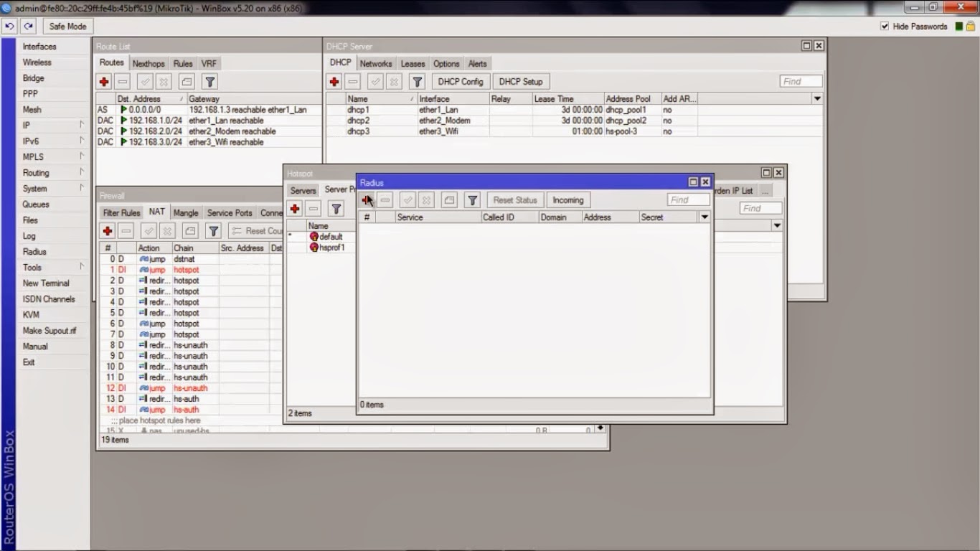
Task: Sort by Dst. Address column header in Routes
Action: coord(150,98)
